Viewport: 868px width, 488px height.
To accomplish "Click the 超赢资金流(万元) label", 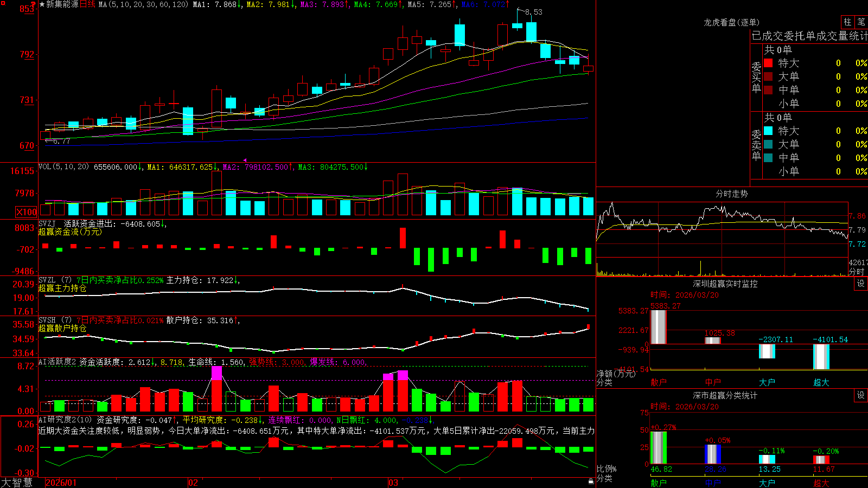I will click(x=70, y=232).
